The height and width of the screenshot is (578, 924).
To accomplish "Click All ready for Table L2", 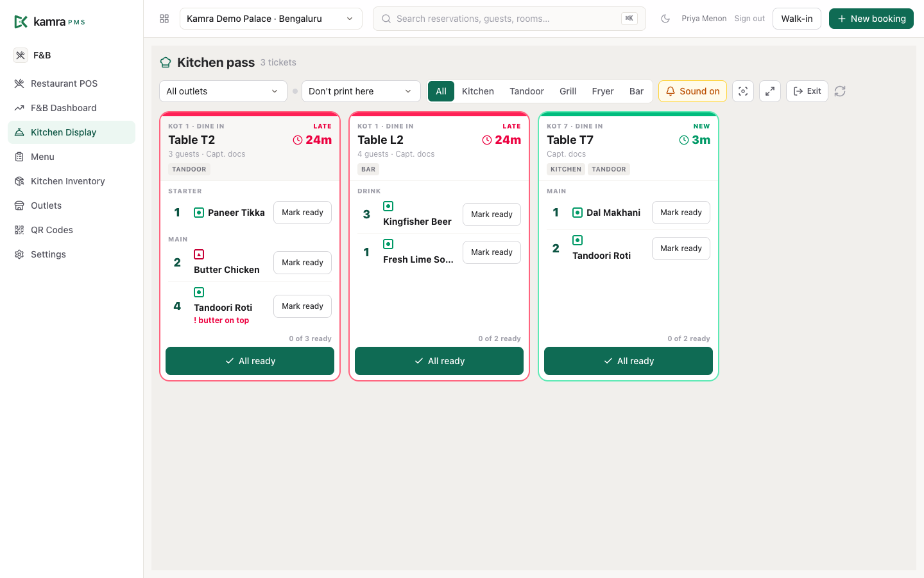I will click(439, 361).
